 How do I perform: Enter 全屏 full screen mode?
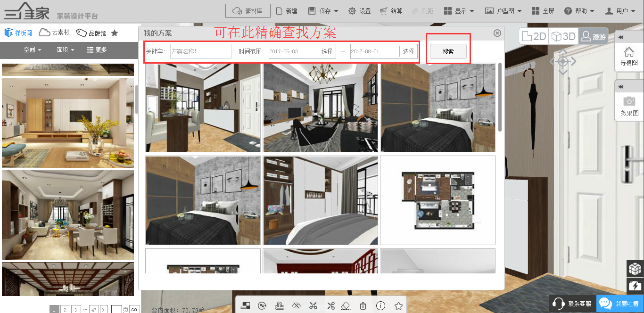[x=543, y=11]
